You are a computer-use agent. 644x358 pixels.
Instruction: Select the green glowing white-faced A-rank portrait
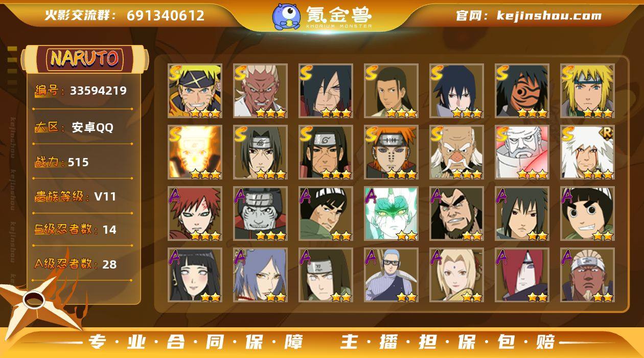[391, 213]
